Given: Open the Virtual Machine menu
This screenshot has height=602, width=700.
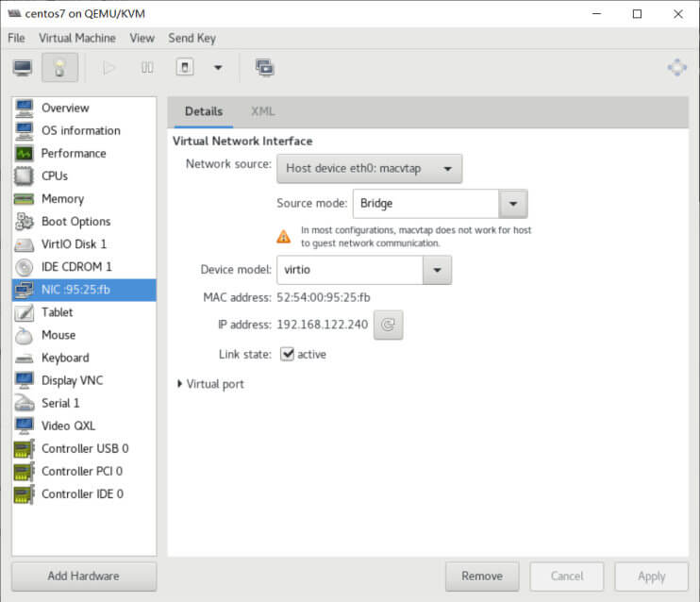Looking at the screenshot, I should (x=77, y=39).
